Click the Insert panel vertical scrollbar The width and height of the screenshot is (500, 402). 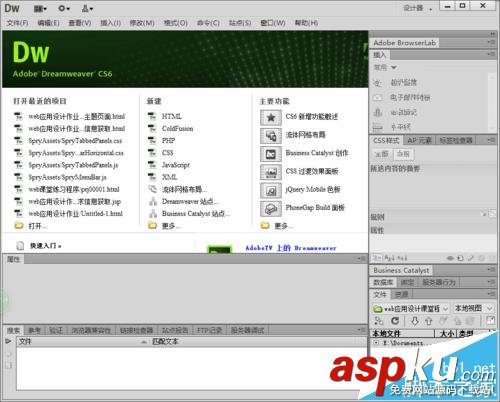click(492, 103)
